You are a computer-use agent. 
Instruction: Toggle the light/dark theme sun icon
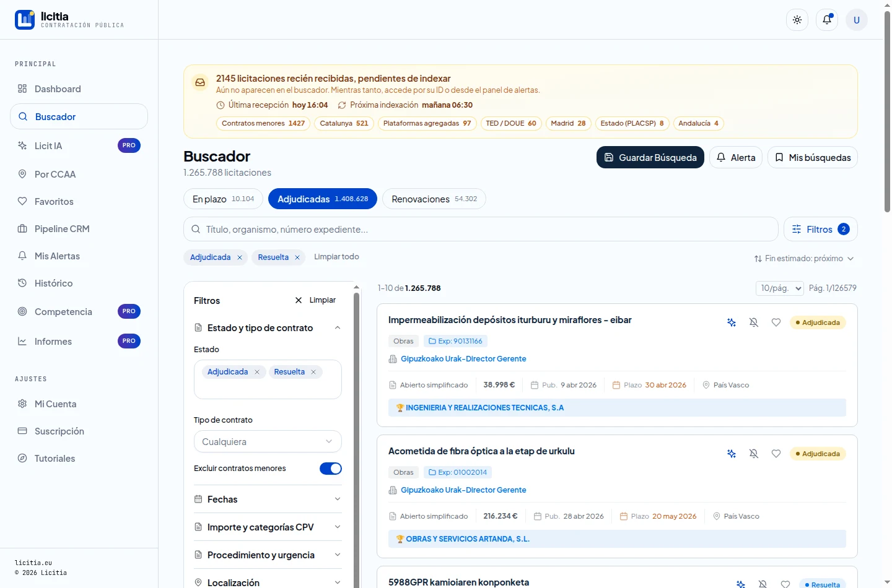[x=797, y=20]
